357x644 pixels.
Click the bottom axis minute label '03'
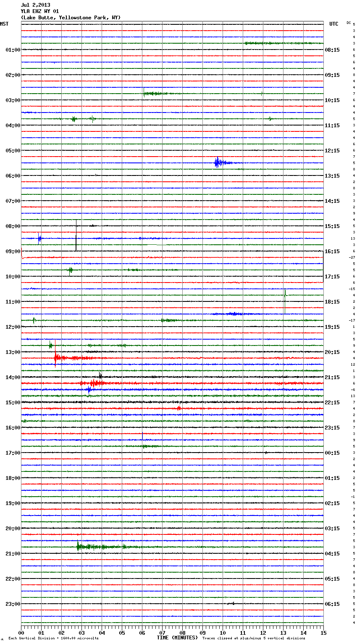pos(81,632)
